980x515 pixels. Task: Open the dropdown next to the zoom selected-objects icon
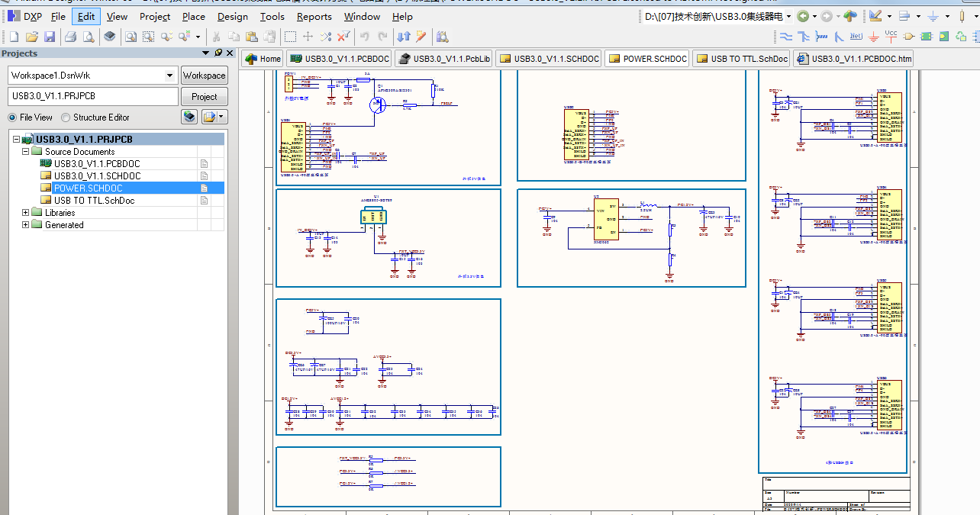[198, 36]
